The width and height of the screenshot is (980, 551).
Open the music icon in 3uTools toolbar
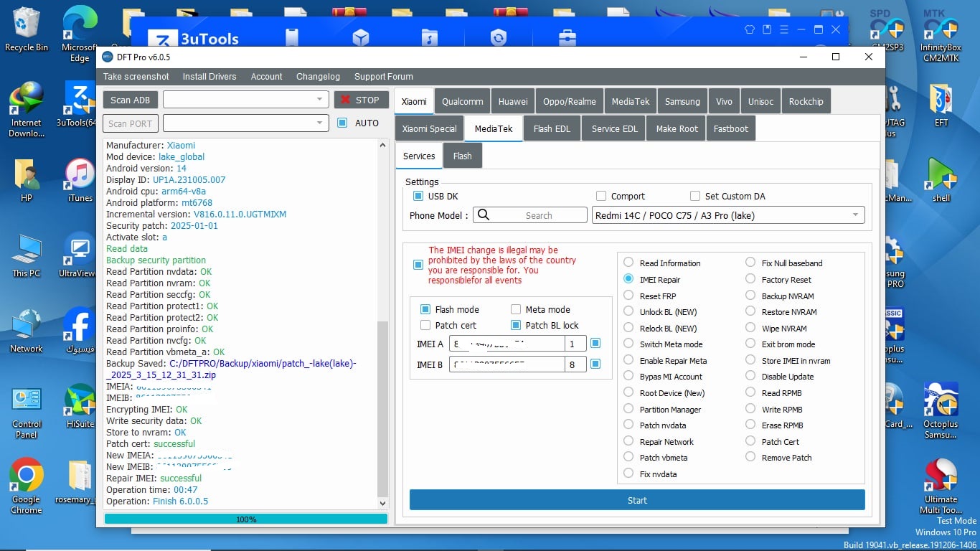pos(429,38)
